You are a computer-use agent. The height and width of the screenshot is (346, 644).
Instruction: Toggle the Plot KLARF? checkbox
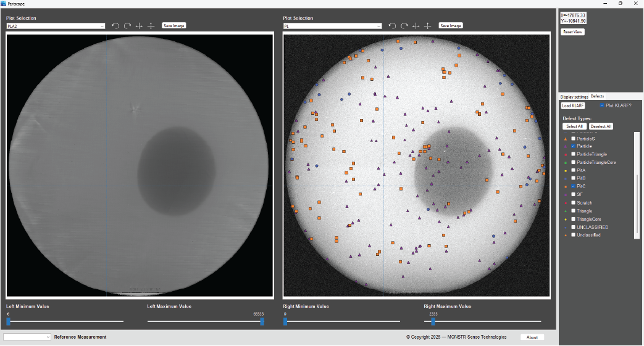pyautogui.click(x=602, y=105)
